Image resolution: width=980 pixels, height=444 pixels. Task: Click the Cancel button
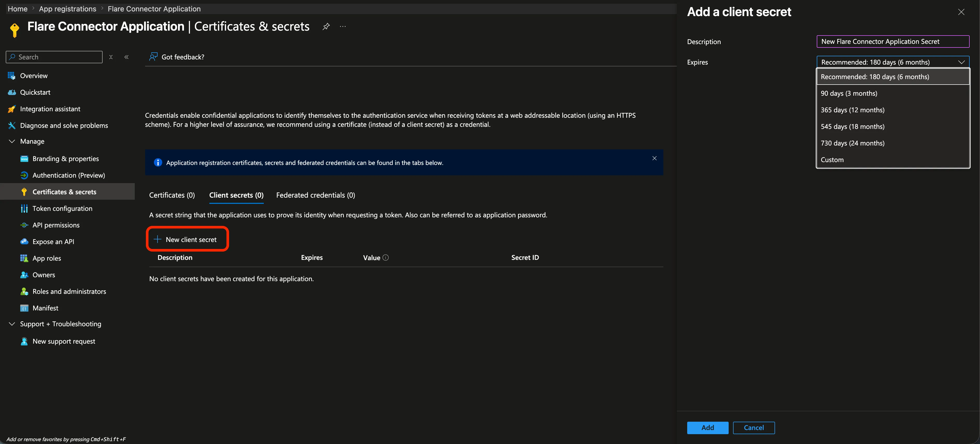(x=754, y=428)
